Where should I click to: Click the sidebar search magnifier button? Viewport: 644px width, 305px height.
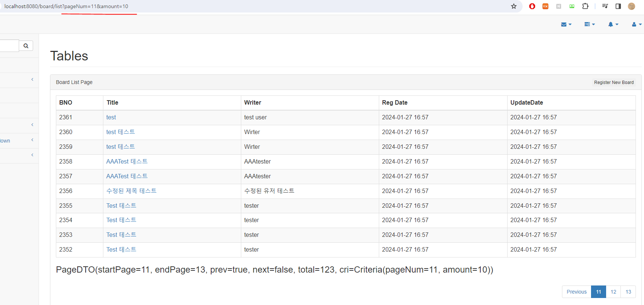26,46
